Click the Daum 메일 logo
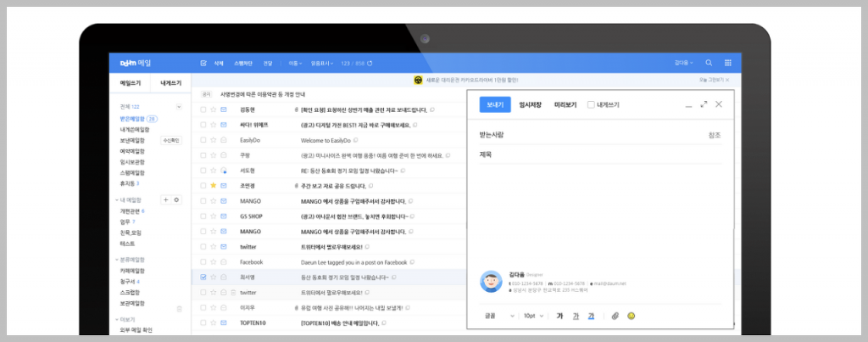This screenshot has width=868, height=342. click(x=135, y=63)
